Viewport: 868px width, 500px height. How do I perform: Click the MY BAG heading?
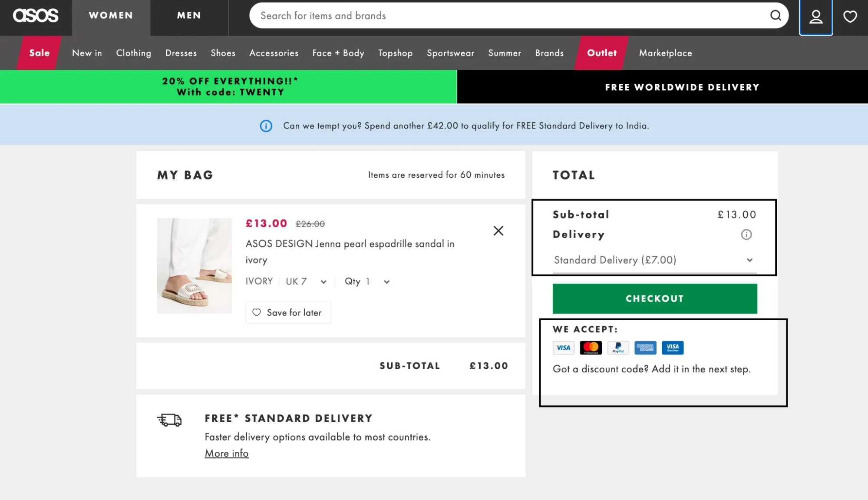click(x=185, y=175)
